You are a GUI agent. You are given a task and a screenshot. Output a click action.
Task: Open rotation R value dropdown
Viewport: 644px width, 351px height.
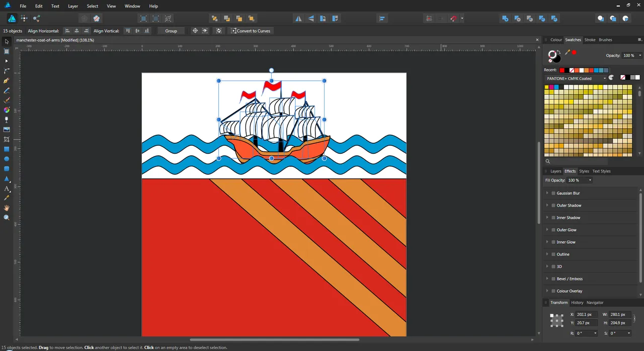click(596, 333)
